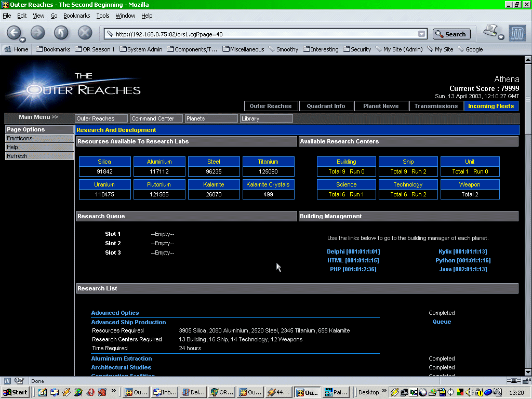The image size is (532, 399).
Task: Click inside the URL address field
Action: [260, 34]
